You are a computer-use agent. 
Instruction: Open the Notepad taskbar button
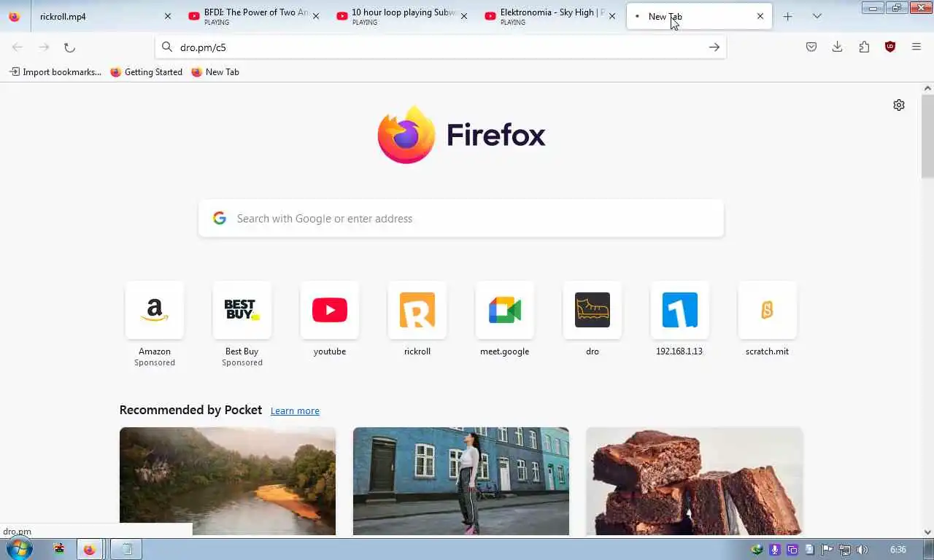pos(126,549)
